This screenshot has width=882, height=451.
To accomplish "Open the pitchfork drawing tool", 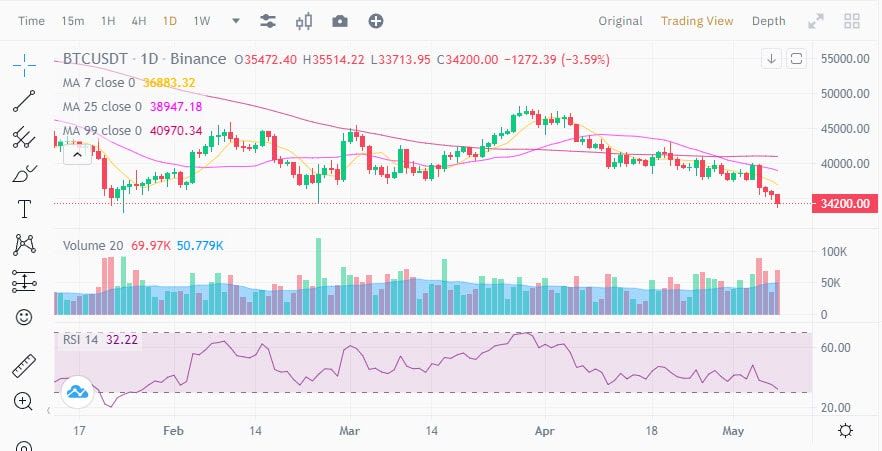I will coord(24,137).
